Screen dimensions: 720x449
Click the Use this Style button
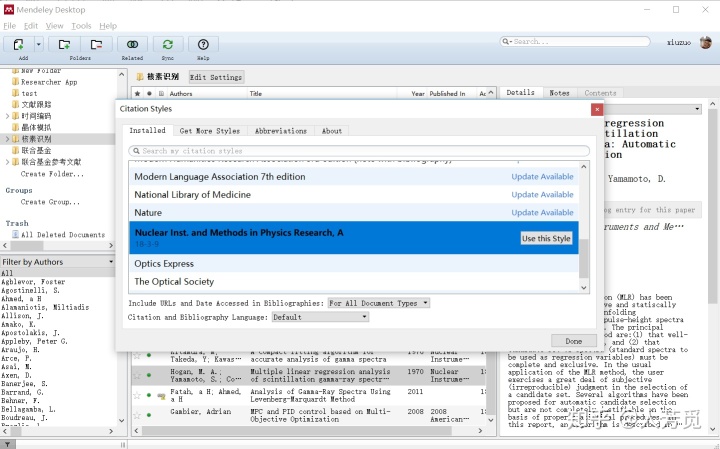pos(546,238)
